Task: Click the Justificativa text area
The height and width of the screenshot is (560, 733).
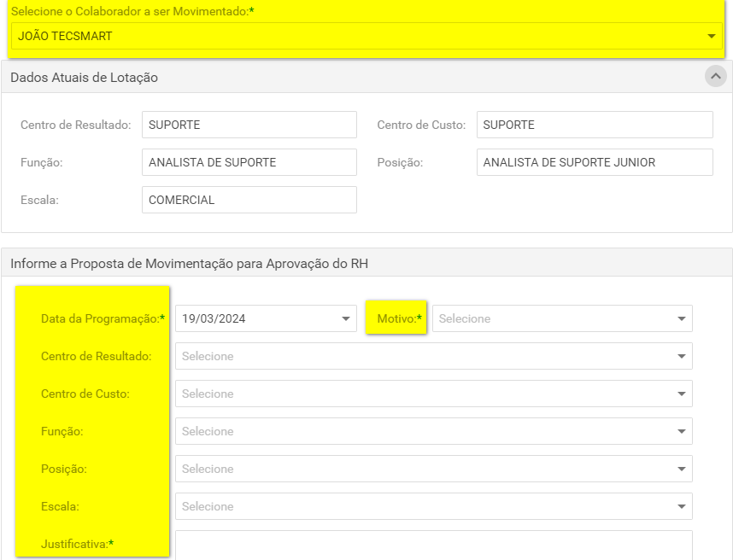Action: (434, 545)
